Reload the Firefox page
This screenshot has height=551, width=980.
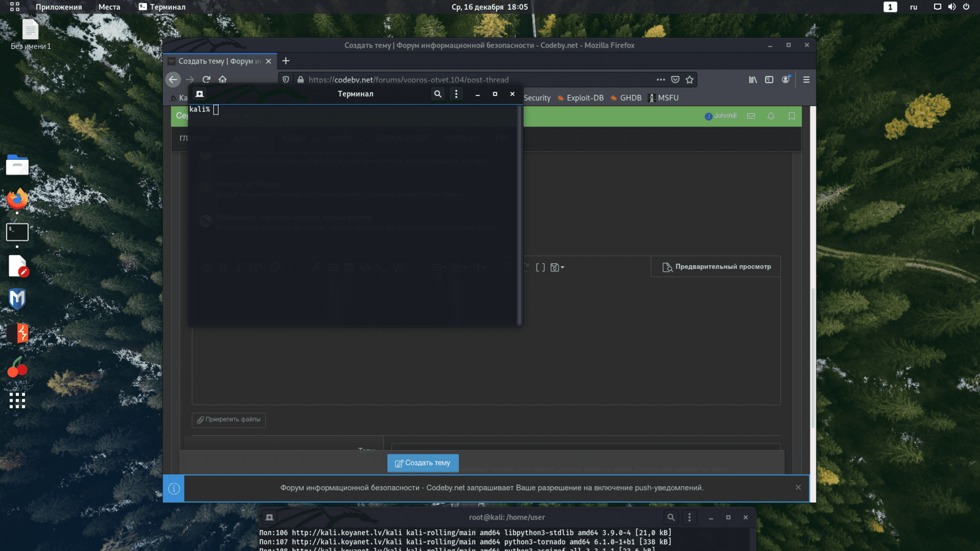point(206,80)
